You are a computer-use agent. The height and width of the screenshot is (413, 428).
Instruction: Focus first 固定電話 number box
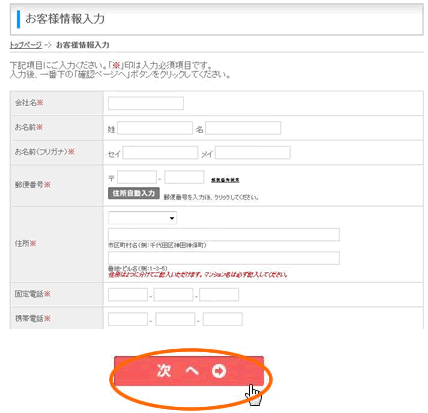pos(128,295)
